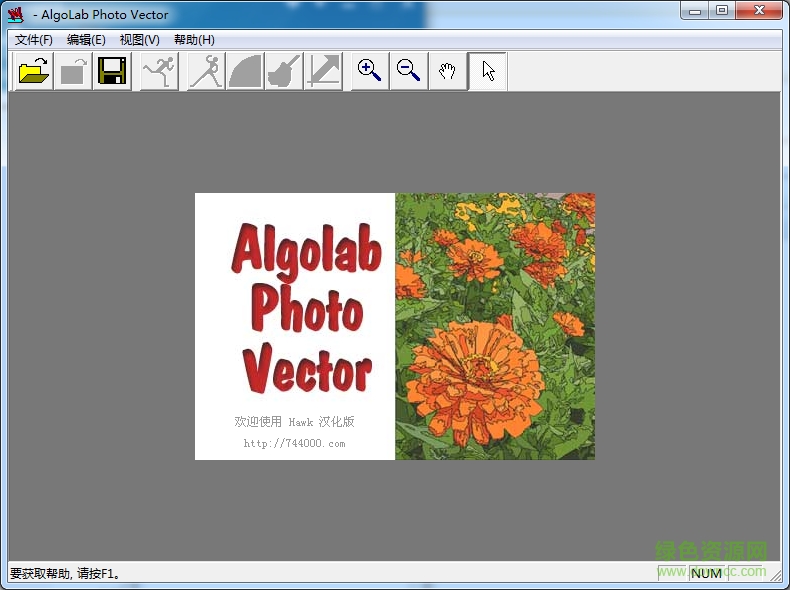Screen dimensions: 790x590
Task: Select the zoom out magnifier tool
Action: 408,72
